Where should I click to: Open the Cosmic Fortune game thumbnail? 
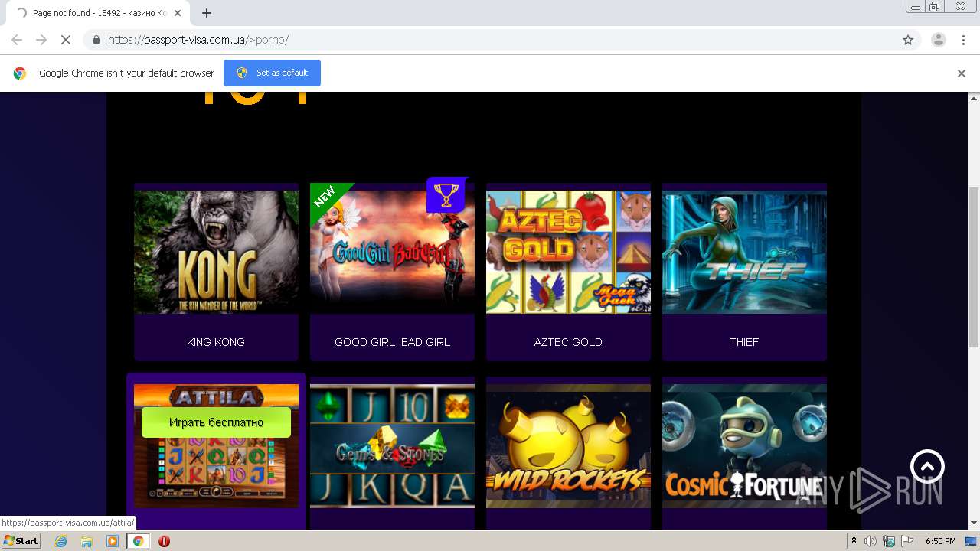pos(744,446)
